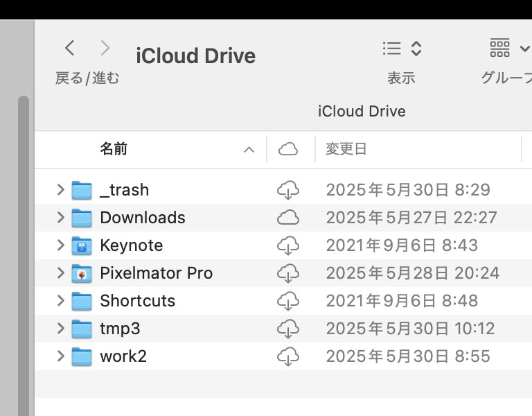The height and width of the screenshot is (416, 532).
Task: Expand the Pixelmator Pro folder disclosure arrow
Action: pos(60,272)
